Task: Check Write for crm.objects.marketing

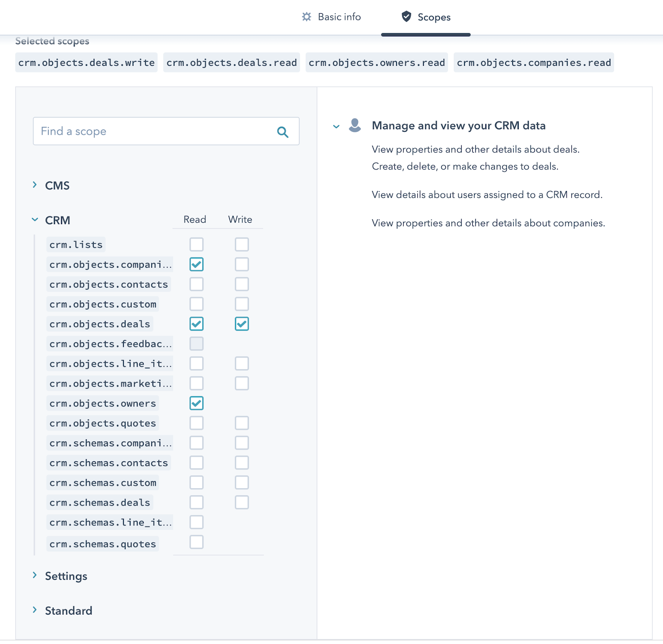Action: click(242, 384)
